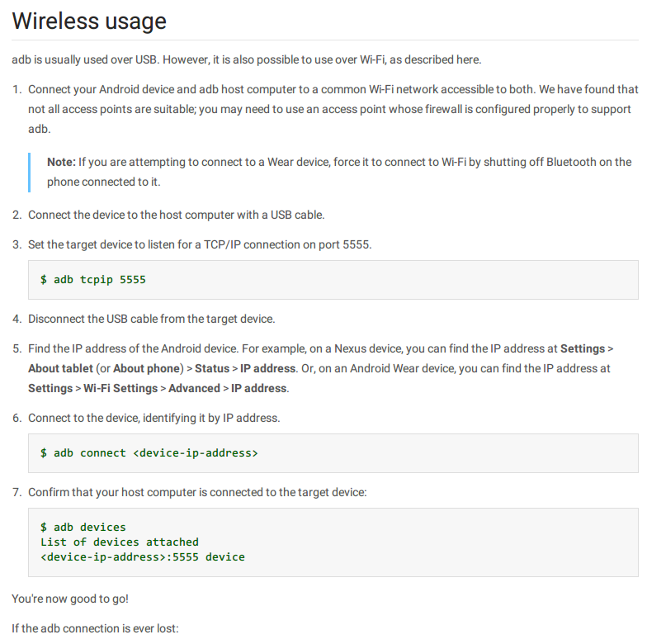Viewport: 647px width, 644px height.
Task: Click If the adb connection is ever lost
Action: pyautogui.click(x=96, y=628)
